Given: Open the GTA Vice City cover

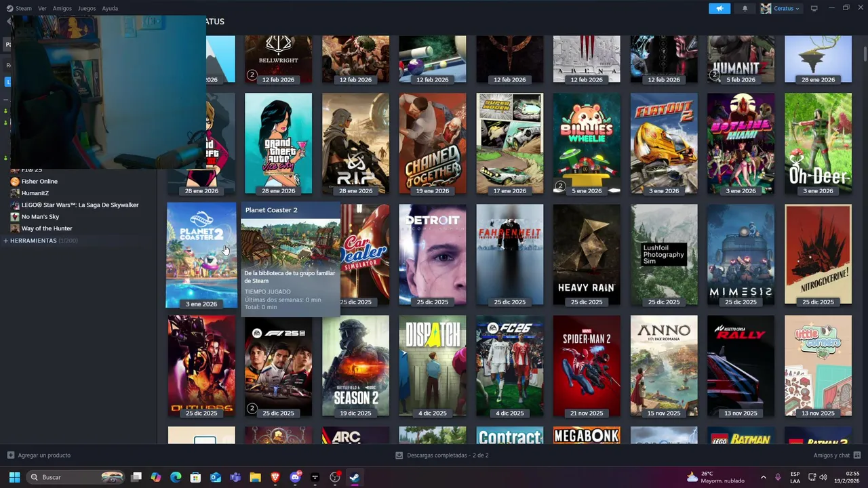Looking at the screenshot, I should [278, 143].
